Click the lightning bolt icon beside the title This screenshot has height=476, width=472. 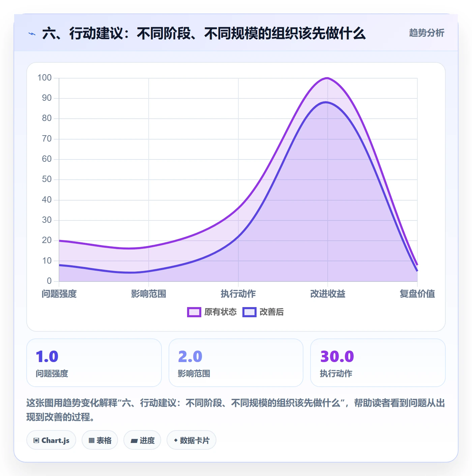click(32, 34)
